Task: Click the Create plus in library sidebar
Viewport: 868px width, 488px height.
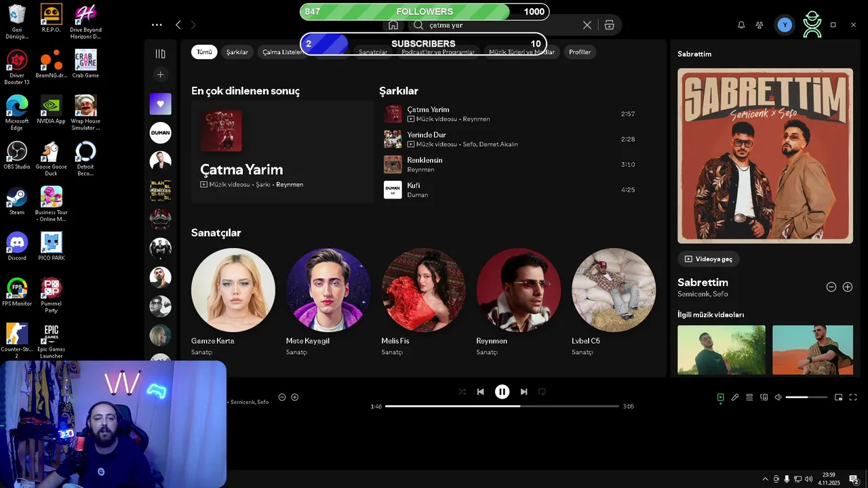Action: click(x=161, y=75)
